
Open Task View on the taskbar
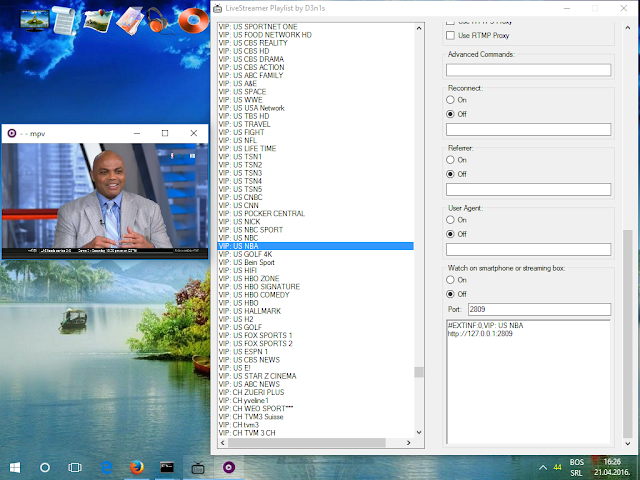coord(75,467)
